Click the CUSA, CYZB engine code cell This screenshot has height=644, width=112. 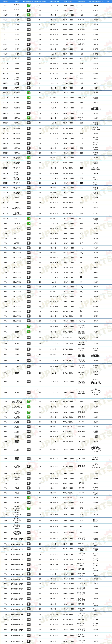point(96,488)
